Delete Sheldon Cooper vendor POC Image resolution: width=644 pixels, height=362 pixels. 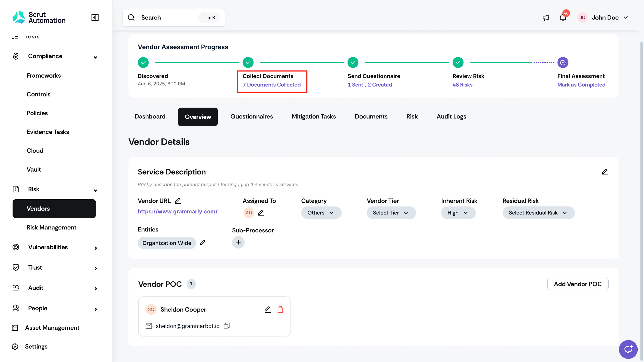(x=280, y=309)
